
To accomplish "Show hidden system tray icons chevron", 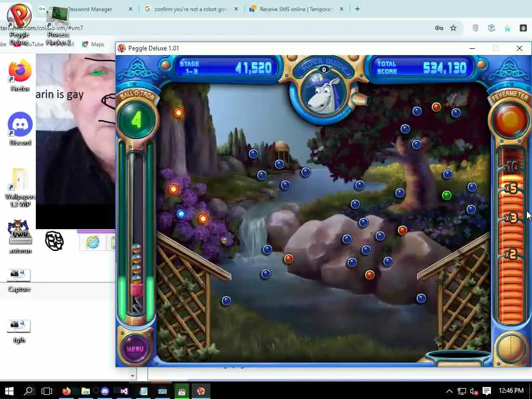I will (x=449, y=391).
